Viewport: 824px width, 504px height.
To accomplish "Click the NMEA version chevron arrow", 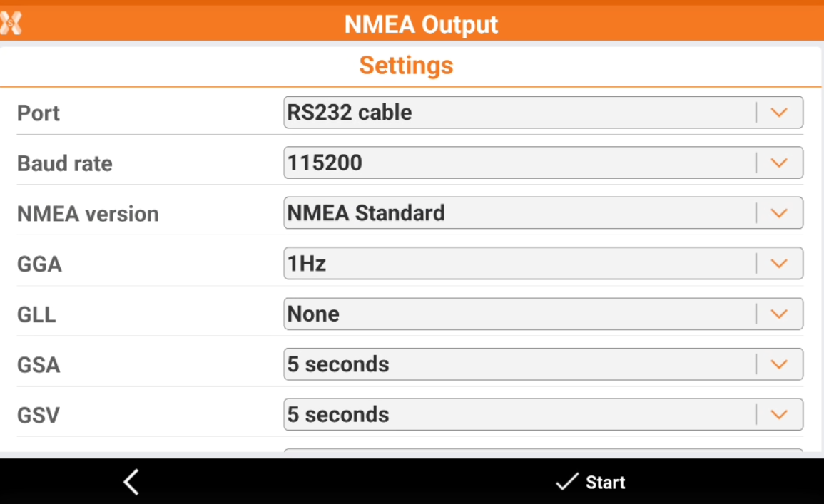I will point(779,213).
